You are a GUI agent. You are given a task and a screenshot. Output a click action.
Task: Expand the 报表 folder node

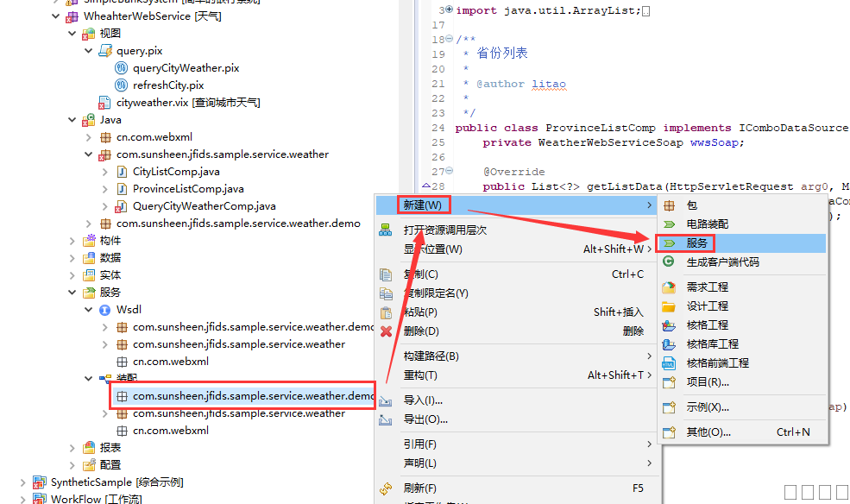click(72, 448)
